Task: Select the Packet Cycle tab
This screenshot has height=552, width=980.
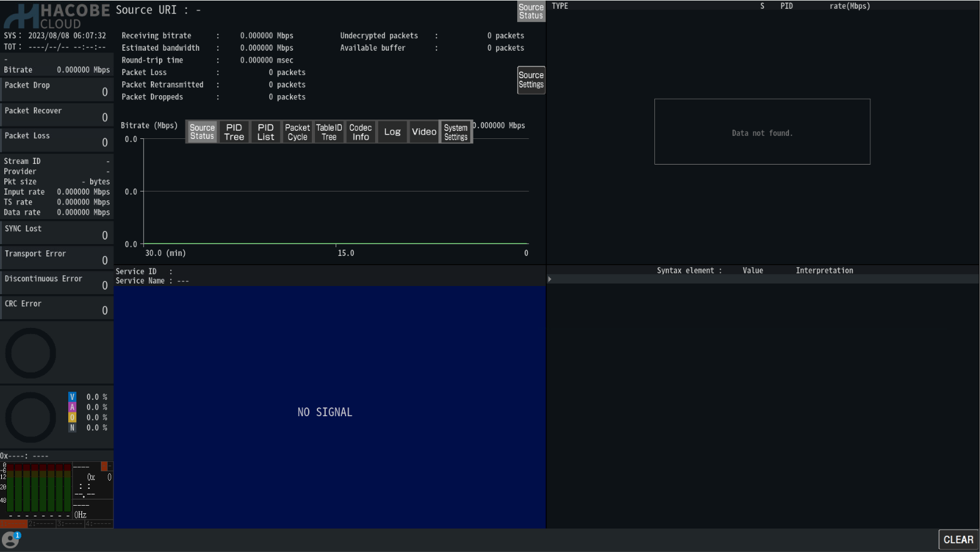Action: point(297,132)
